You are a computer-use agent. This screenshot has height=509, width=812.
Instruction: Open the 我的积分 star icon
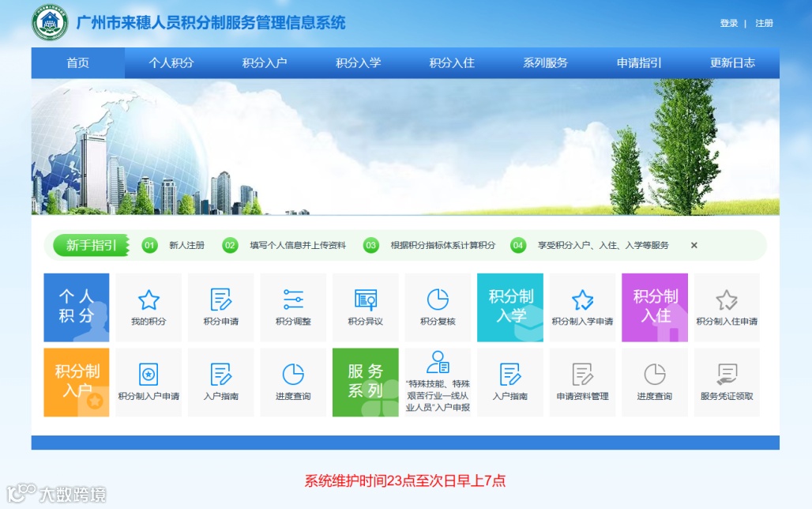click(x=148, y=300)
